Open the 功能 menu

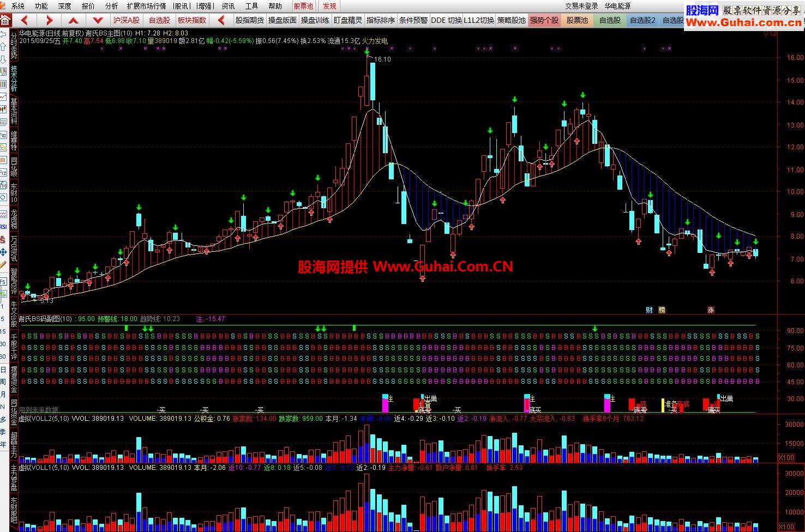41,6
